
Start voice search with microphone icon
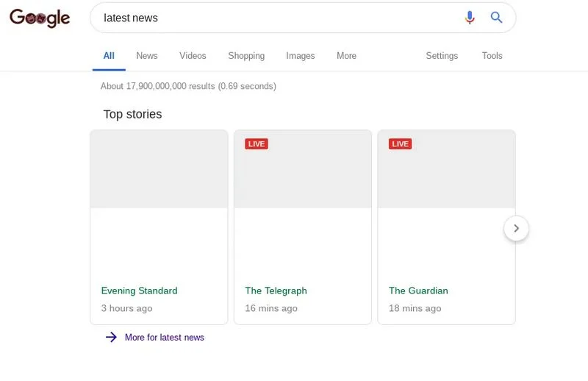tap(470, 18)
